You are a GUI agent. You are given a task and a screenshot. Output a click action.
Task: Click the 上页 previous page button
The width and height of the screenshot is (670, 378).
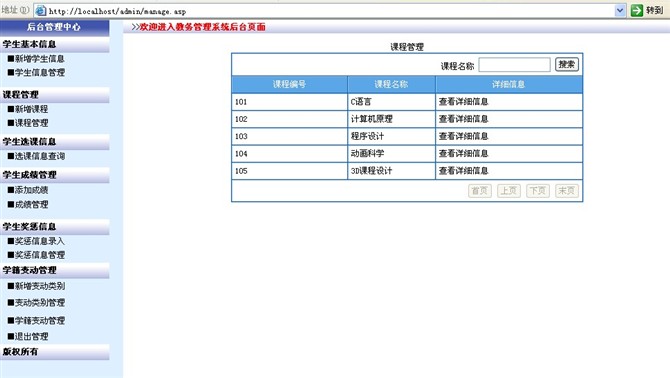click(x=509, y=190)
